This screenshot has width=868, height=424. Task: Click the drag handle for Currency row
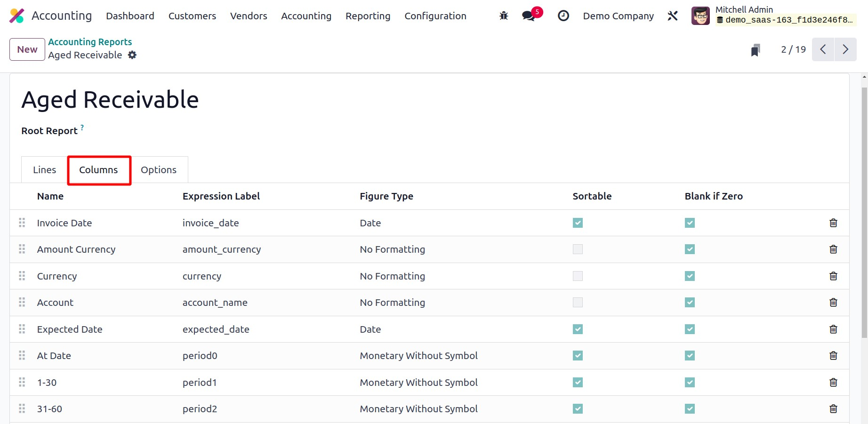pyautogui.click(x=22, y=276)
